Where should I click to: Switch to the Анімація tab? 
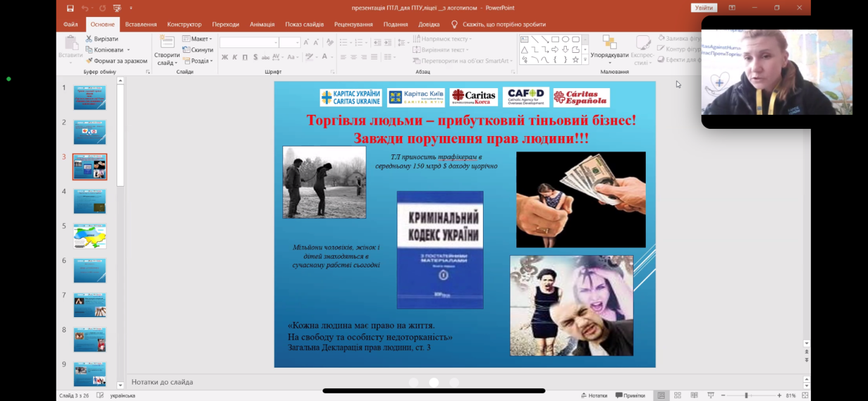262,24
